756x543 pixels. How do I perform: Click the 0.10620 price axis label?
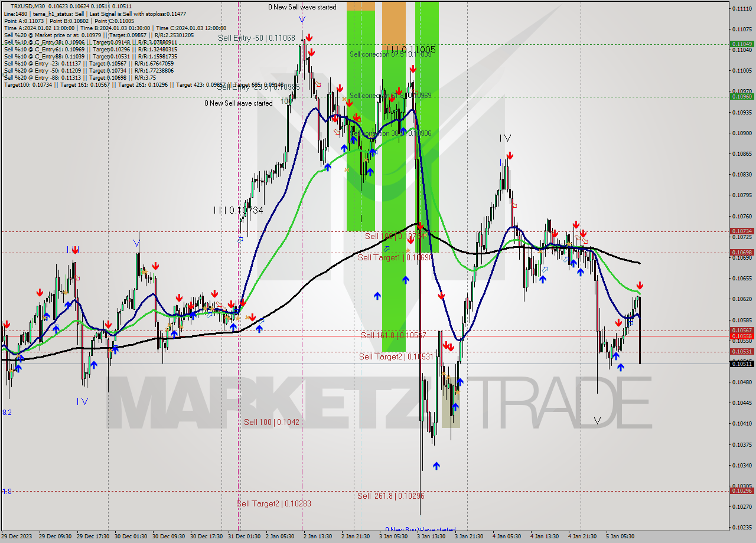(x=742, y=299)
